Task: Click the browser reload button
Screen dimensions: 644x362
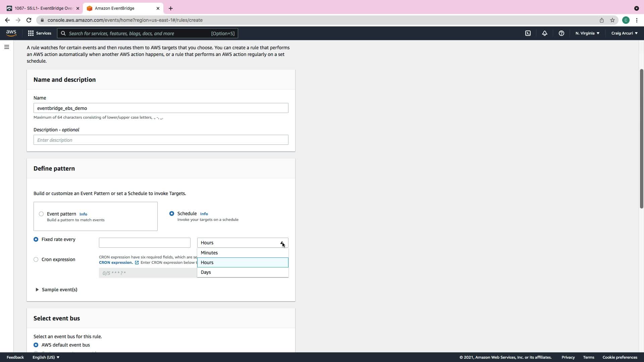Action: tap(29, 20)
